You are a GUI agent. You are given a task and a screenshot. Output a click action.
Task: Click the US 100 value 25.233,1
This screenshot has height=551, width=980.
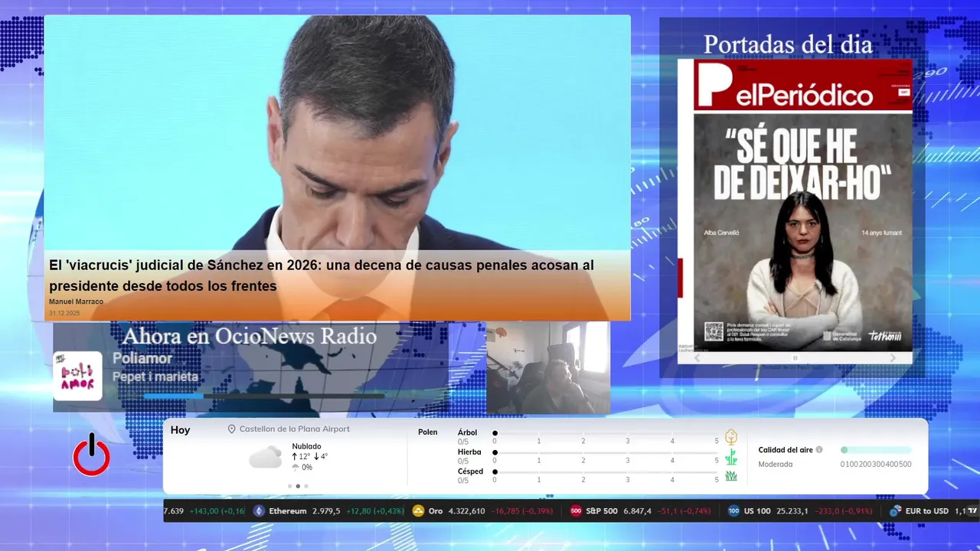pos(792,511)
